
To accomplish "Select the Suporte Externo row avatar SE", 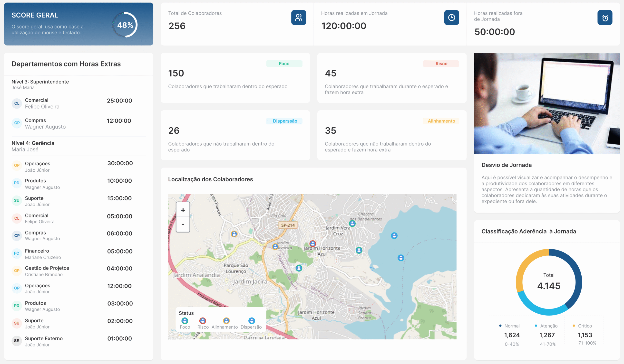I will point(17,341).
